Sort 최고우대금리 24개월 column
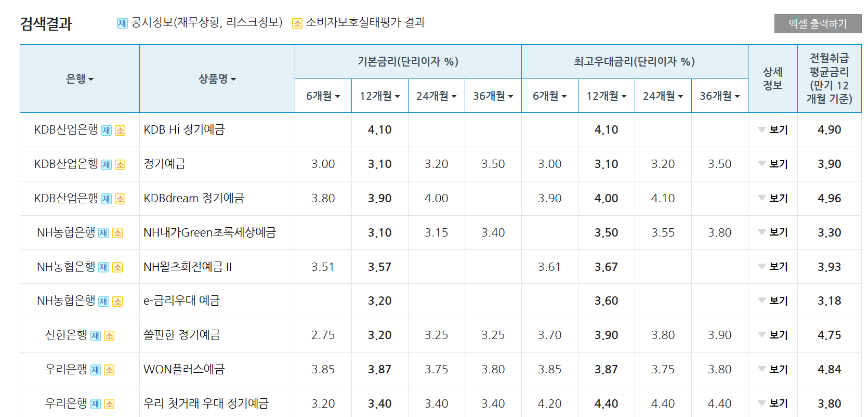 663,96
